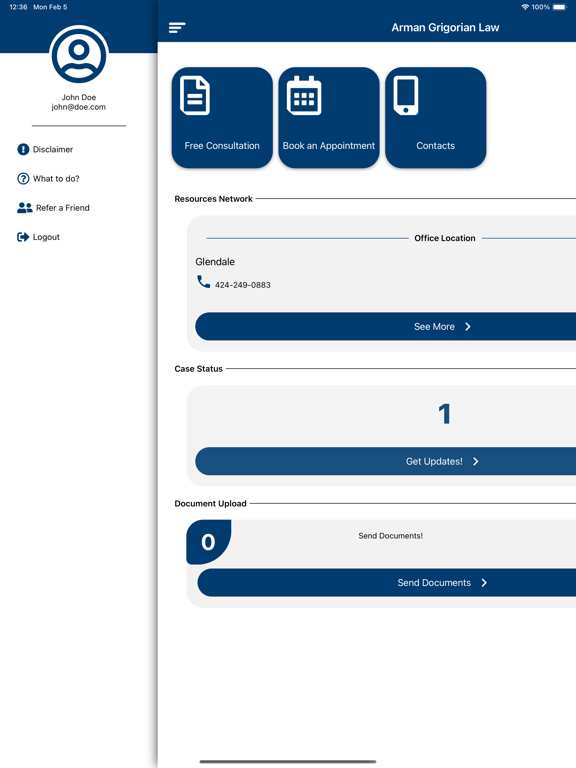Tap the Contacts phone device icon

[x=406, y=96]
